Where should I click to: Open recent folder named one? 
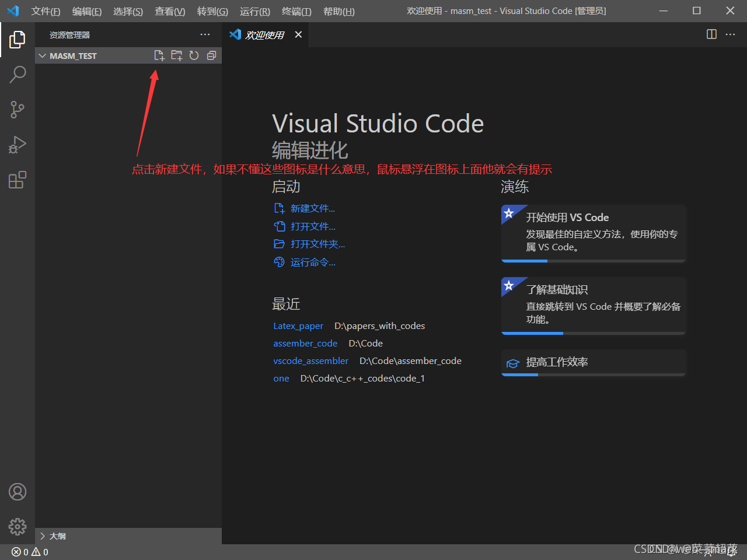click(x=281, y=379)
